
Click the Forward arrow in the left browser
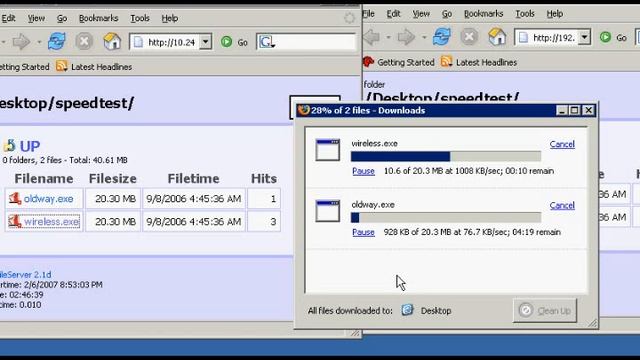21,42
